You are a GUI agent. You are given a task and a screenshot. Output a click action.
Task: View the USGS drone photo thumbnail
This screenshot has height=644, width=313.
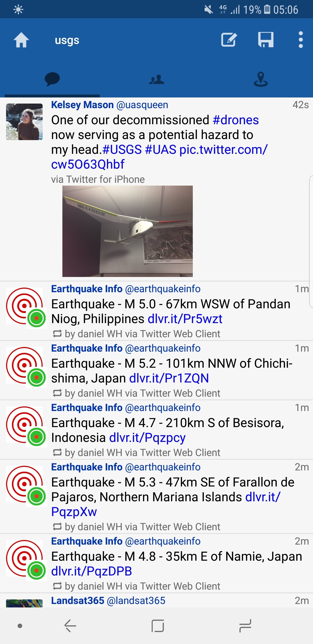[x=127, y=231]
